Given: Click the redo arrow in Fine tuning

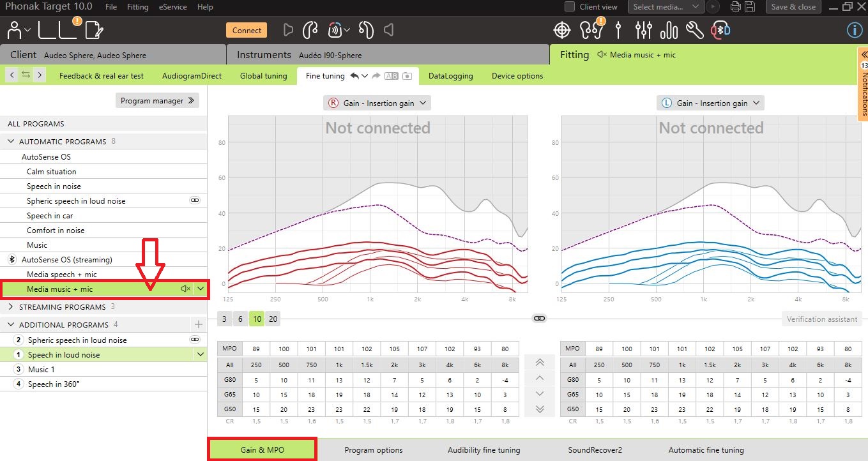Looking at the screenshot, I should tap(376, 75).
